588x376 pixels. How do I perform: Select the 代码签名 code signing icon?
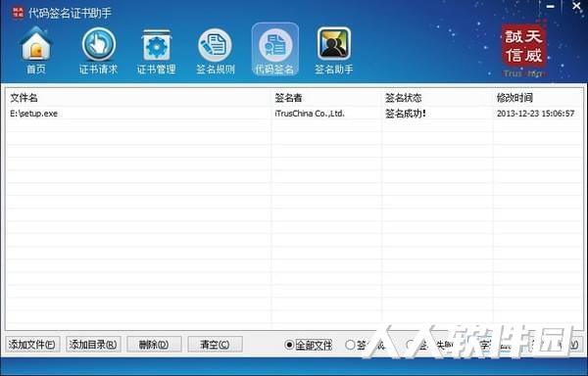(274, 49)
